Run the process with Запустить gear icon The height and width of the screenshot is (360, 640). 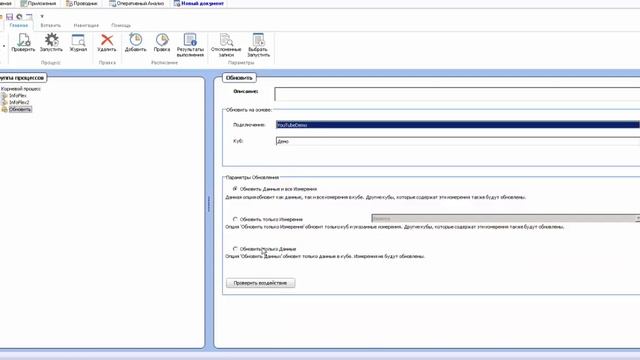51,42
